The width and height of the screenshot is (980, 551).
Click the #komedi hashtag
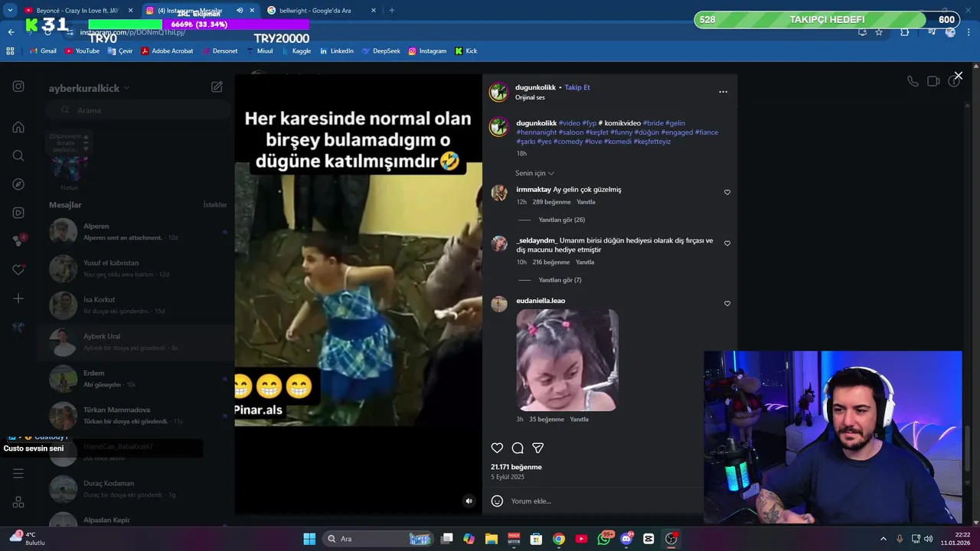[616, 142]
